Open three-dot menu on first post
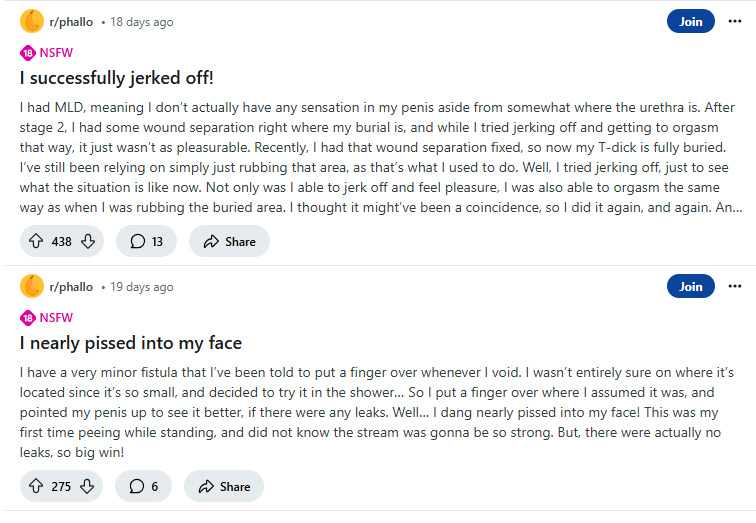Image resolution: width=756 pixels, height=523 pixels. tap(735, 21)
